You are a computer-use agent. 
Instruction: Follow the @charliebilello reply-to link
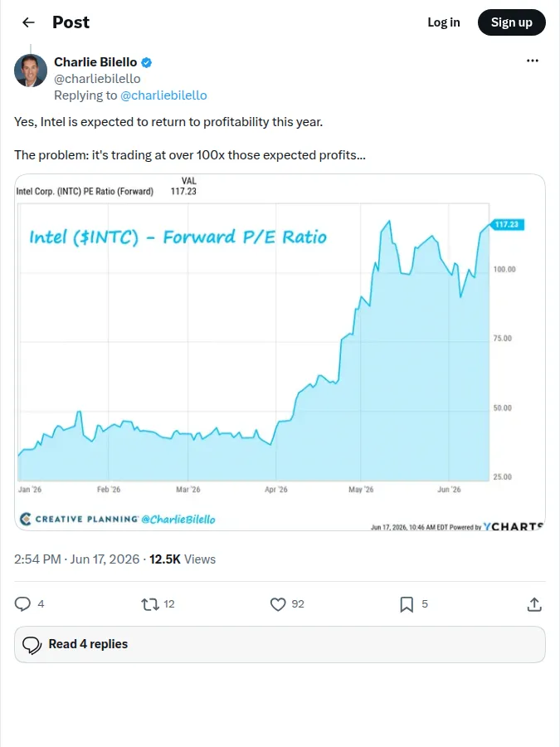(163, 95)
